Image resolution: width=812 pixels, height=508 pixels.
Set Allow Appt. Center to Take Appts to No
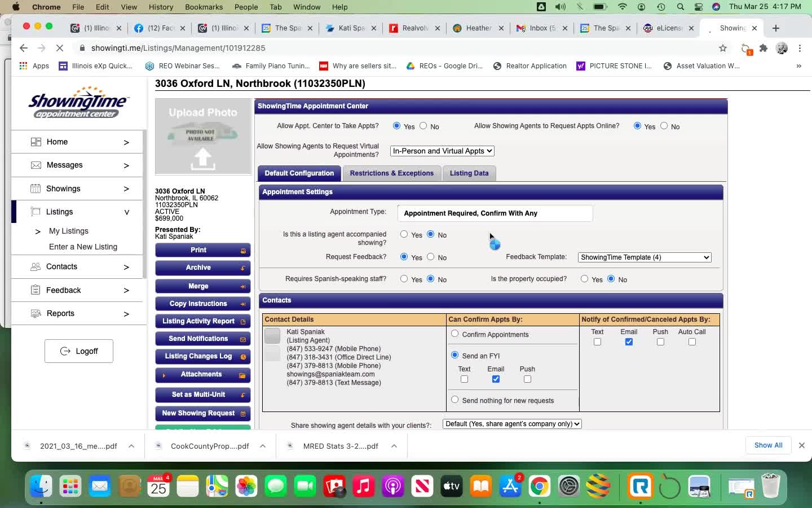point(423,126)
